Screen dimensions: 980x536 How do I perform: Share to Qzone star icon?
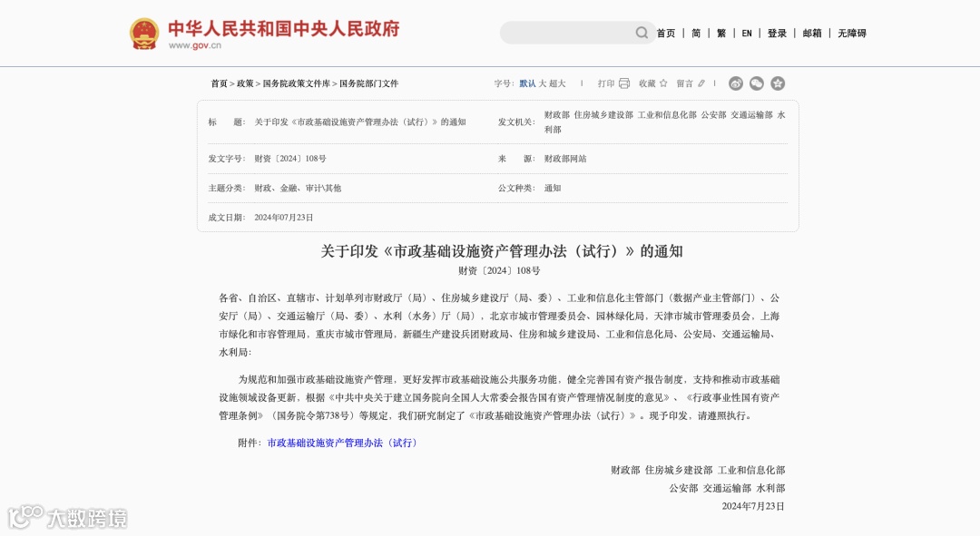[x=778, y=83]
